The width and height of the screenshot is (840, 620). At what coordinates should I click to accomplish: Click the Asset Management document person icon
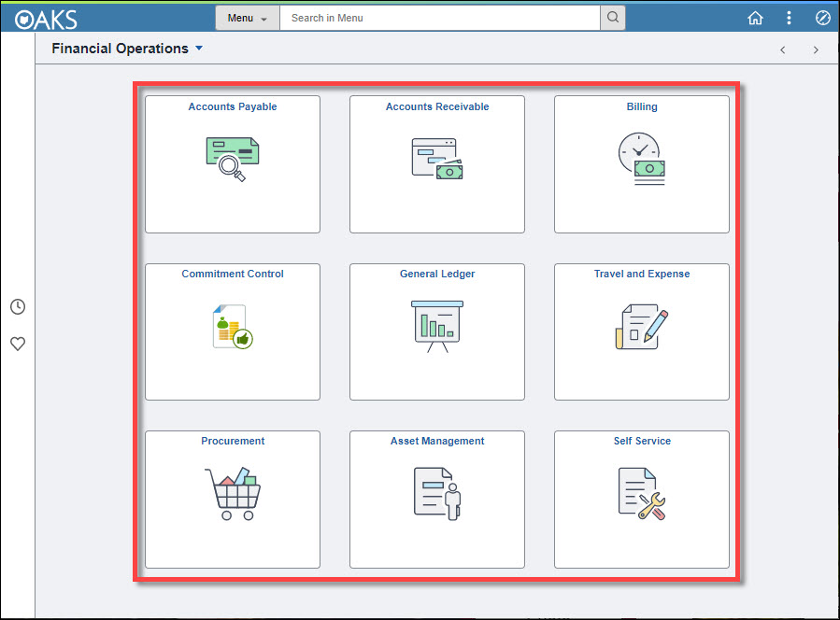coord(437,494)
